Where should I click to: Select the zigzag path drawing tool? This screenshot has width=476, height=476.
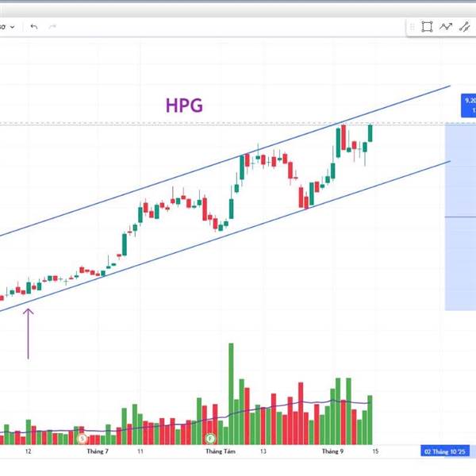[446, 27]
